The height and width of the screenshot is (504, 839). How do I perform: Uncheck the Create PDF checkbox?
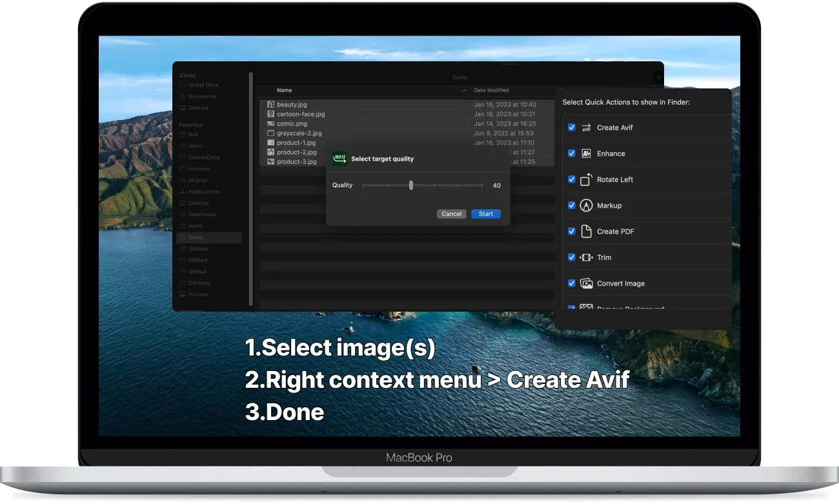click(571, 231)
